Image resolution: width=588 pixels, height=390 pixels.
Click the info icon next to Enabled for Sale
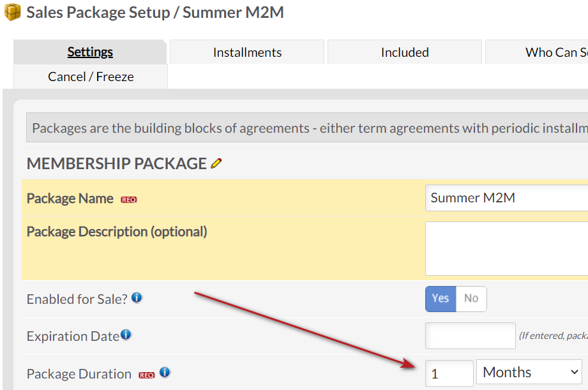click(x=136, y=297)
